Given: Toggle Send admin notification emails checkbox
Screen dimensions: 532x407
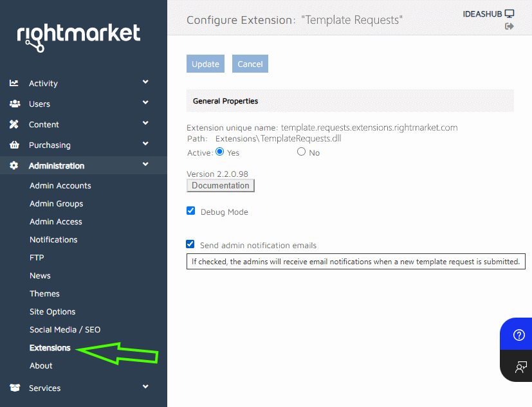Looking at the screenshot, I should (190, 244).
